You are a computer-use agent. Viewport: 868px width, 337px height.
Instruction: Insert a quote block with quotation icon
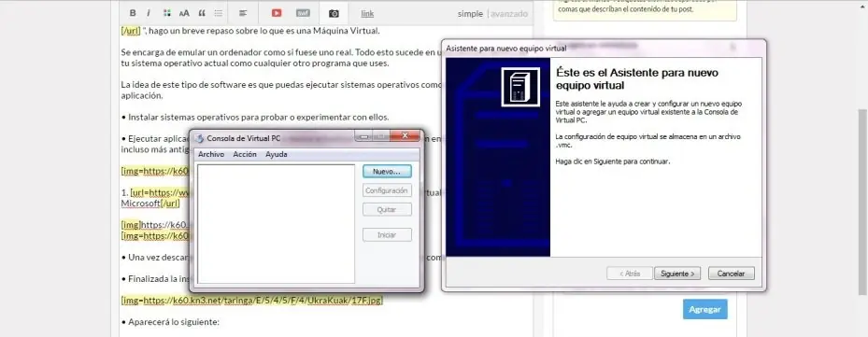coord(202,13)
